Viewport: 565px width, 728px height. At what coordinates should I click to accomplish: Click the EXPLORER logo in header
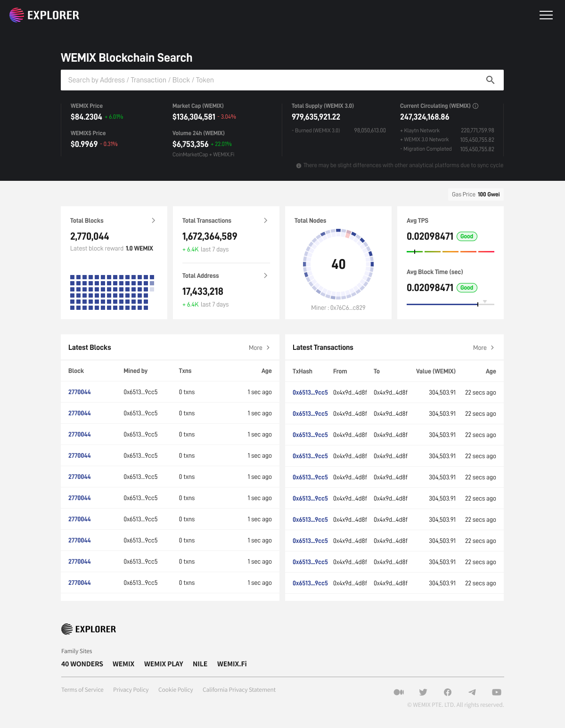coord(44,15)
